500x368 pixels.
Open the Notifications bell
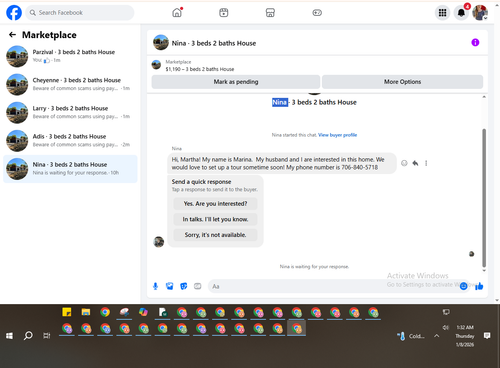461,13
